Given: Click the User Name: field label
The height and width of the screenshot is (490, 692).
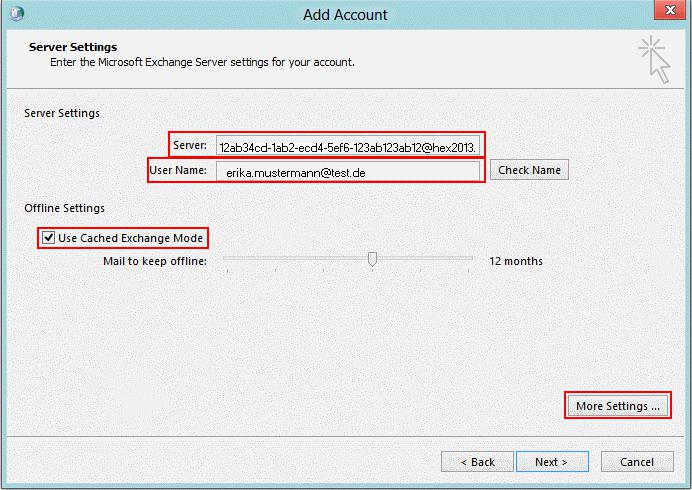Looking at the screenshot, I should (178, 170).
